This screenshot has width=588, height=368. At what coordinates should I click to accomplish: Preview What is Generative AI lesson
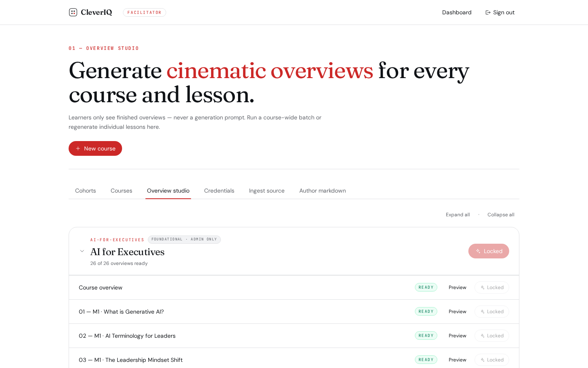457,312
